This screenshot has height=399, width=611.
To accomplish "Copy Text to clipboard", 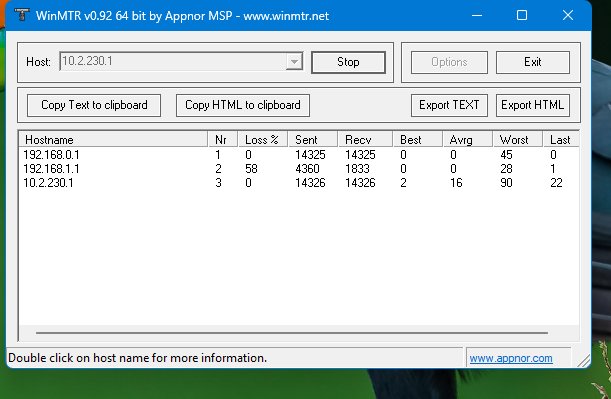I will pos(94,105).
